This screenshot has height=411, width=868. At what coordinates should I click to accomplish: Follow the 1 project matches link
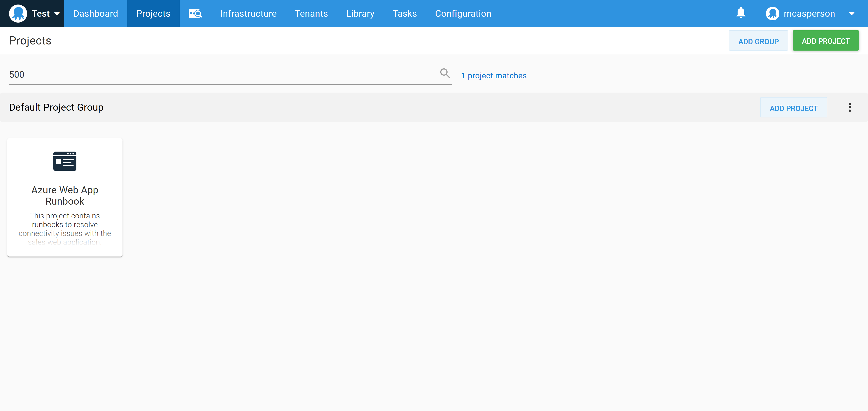(x=494, y=75)
